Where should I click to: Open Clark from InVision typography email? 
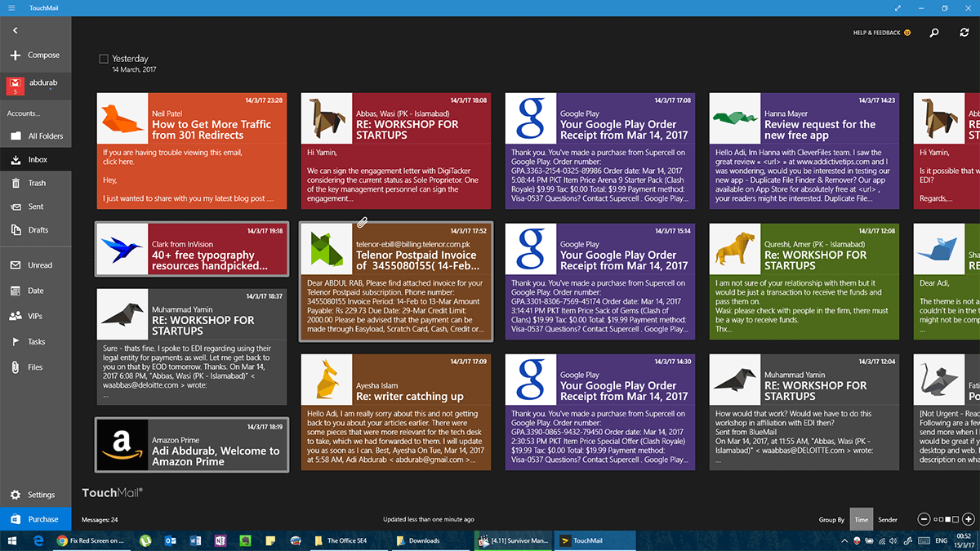tap(192, 248)
